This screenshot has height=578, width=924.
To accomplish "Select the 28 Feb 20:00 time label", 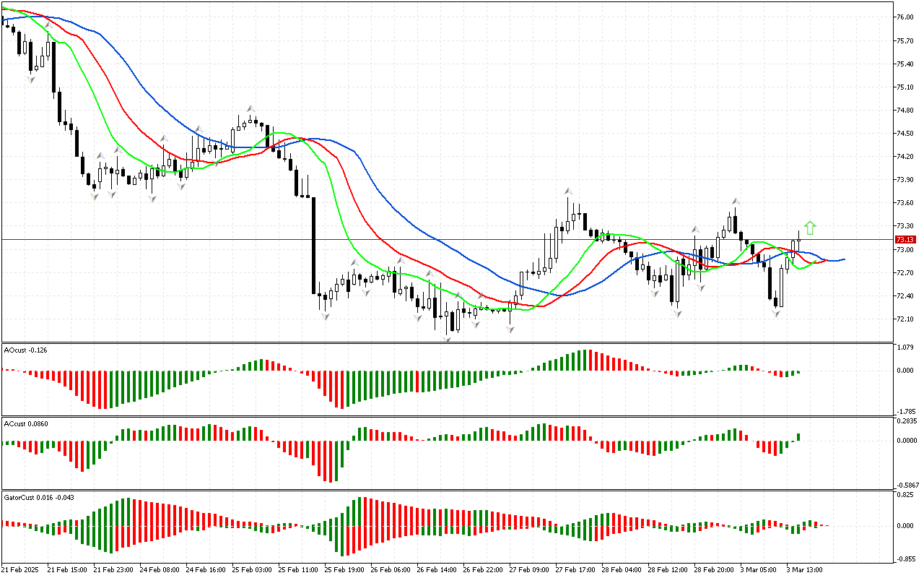I will pos(714,570).
